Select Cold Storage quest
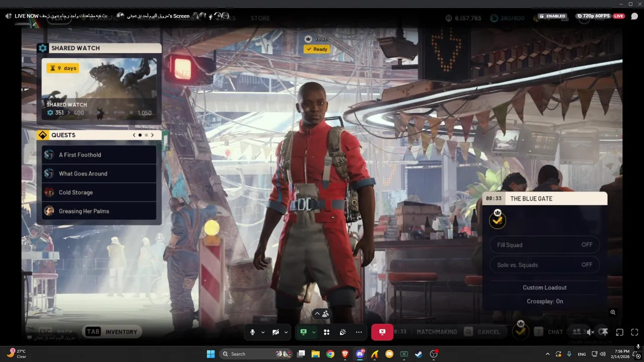 click(x=99, y=192)
